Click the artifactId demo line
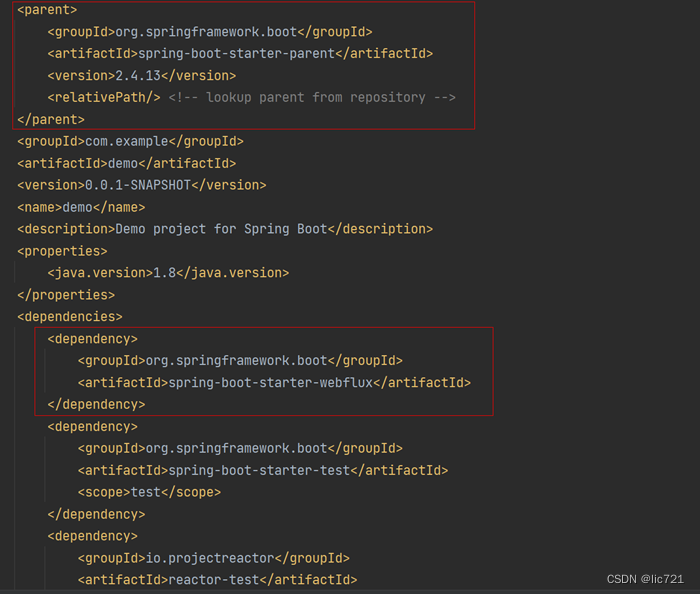Screen dimensions: 700x594 pos(126,163)
